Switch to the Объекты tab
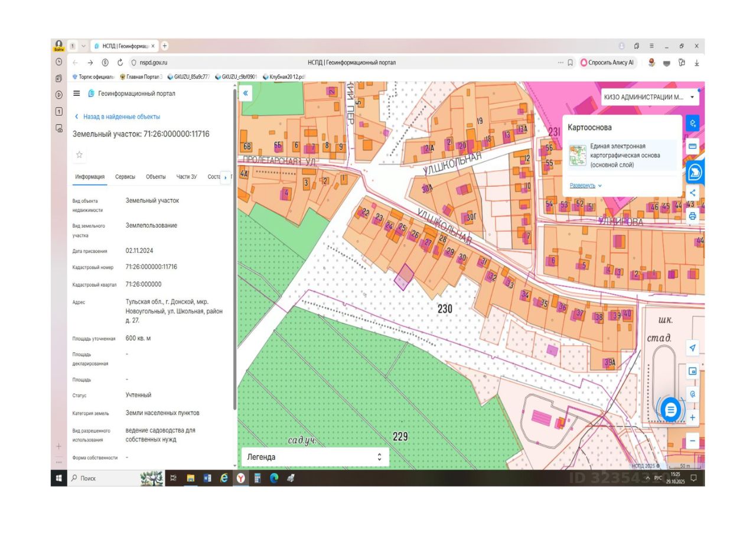 click(x=156, y=177)
